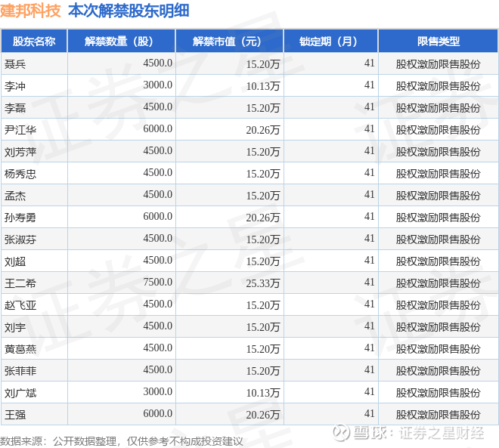Click the 锁定期（月） column header
The height and width of the screenshot is (448, 499).
[x=330, y=41]
